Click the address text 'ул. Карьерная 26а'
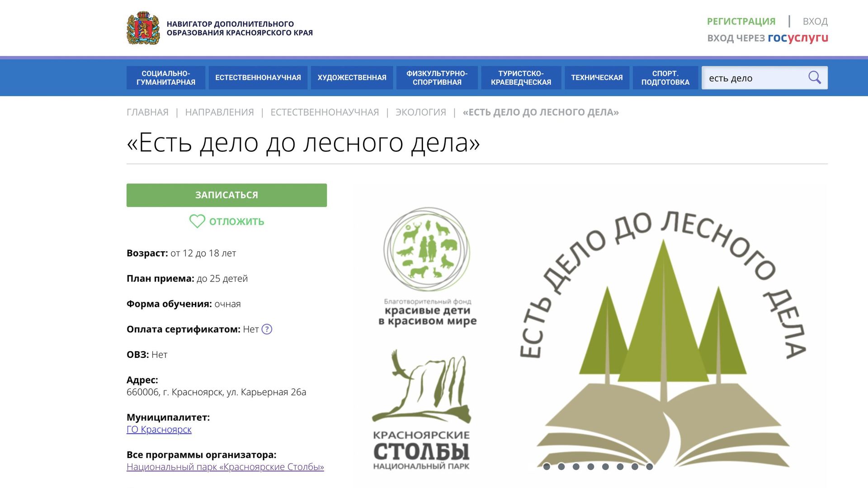 pos(267,392)
